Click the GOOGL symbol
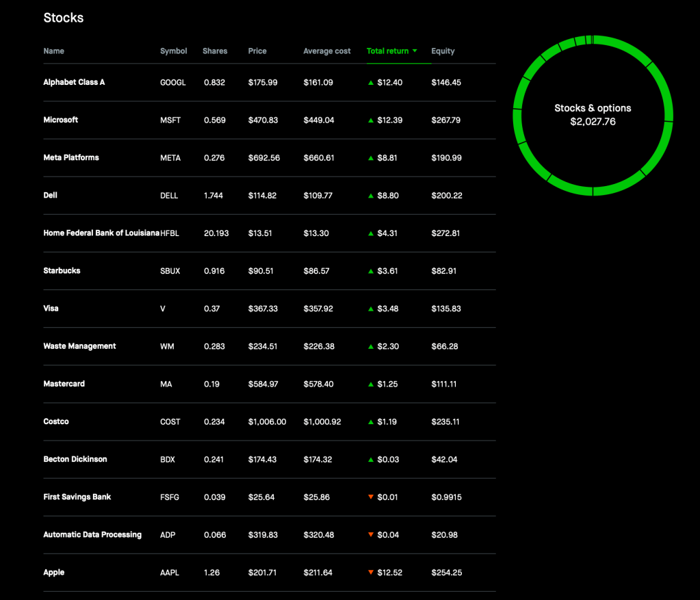The width and height of the screenshot is (700, 600). [172, 83]
